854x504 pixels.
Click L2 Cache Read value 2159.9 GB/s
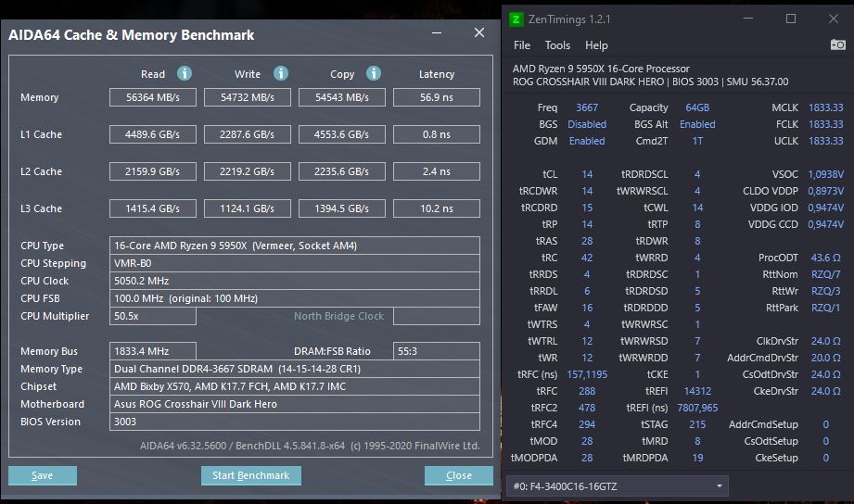pyautogui.click(x=152, y=171)
